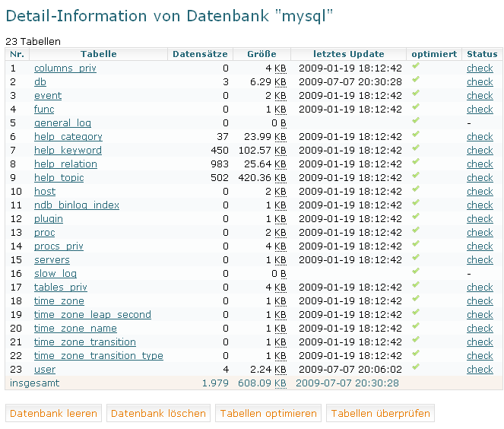Open the servers table link
The width and height of the screenshot is (504, 429).
pos(52,260)
